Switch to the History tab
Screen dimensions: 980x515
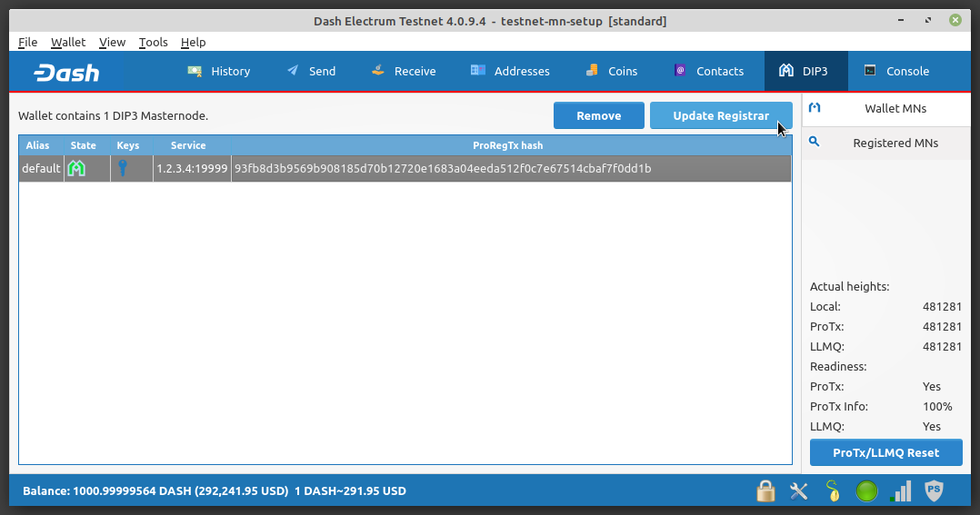(218, 71)
